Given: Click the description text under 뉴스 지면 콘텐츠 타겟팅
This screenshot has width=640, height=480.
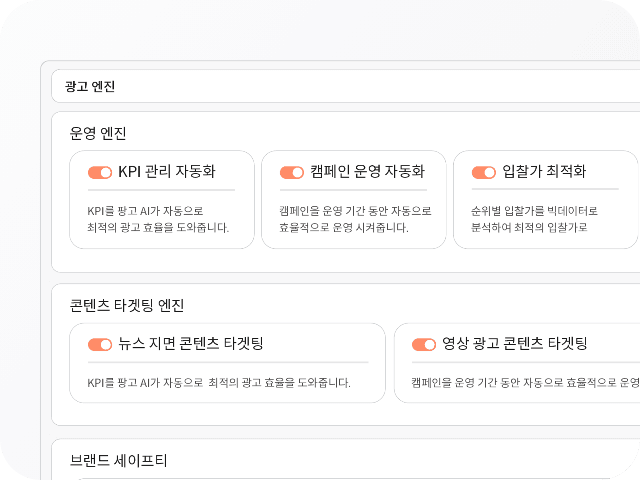Looking at the screenshot, I should point(219,383).
